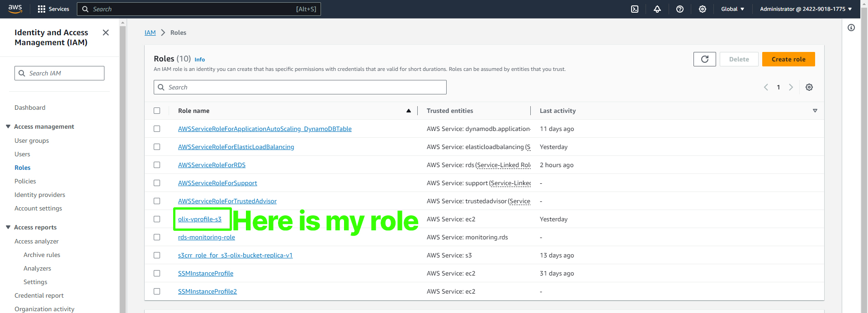
Task: Open the SSMInstanceProfile role
Action: (x=206, y=273)
